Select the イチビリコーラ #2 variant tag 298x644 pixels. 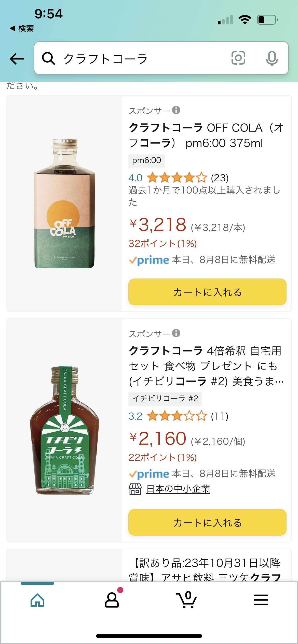165,399
